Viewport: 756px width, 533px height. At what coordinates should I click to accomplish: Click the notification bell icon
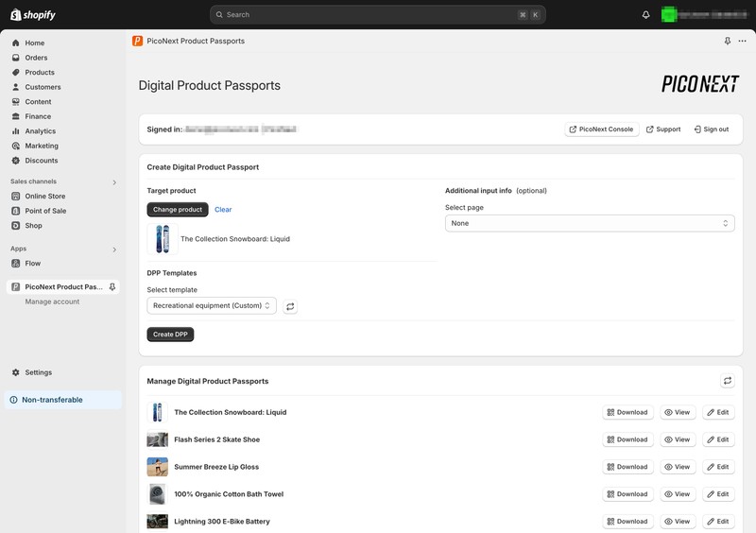(646, 15)
